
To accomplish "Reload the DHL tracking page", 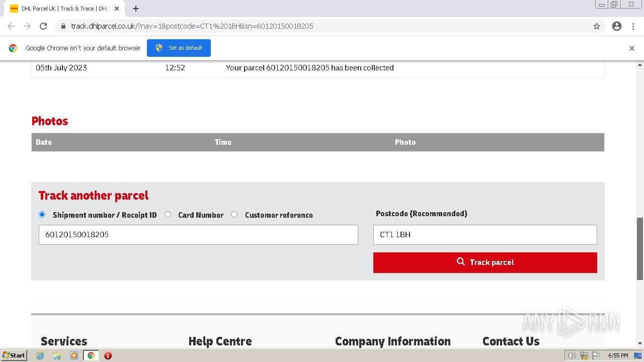I will 43,26.
